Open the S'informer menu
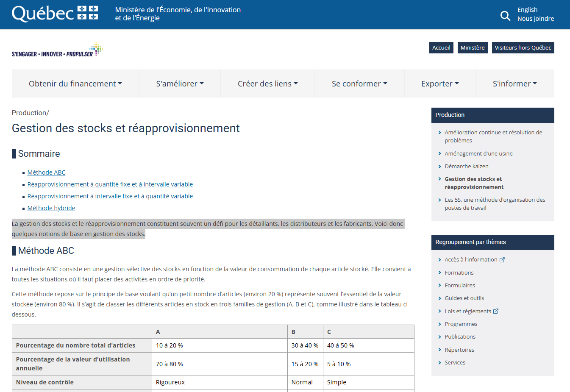 click(x=514, y=84)
